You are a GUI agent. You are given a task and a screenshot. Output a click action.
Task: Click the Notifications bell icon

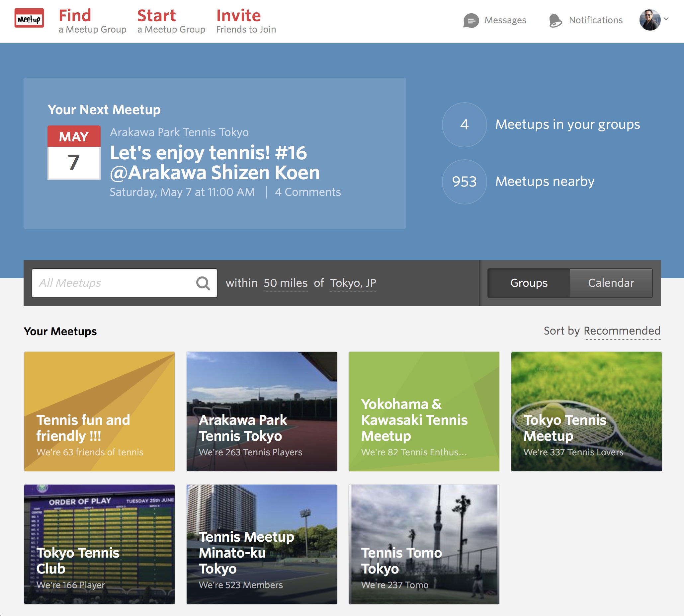click(555, 21)
